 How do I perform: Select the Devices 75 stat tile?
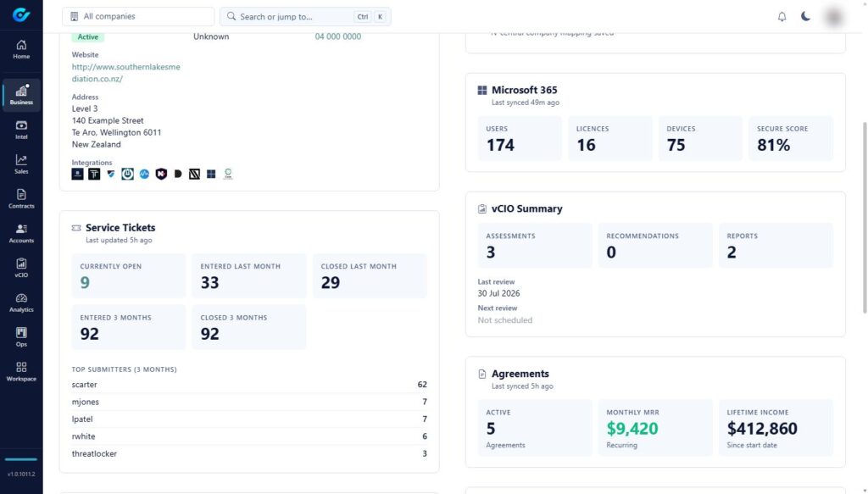pos(699,138)
